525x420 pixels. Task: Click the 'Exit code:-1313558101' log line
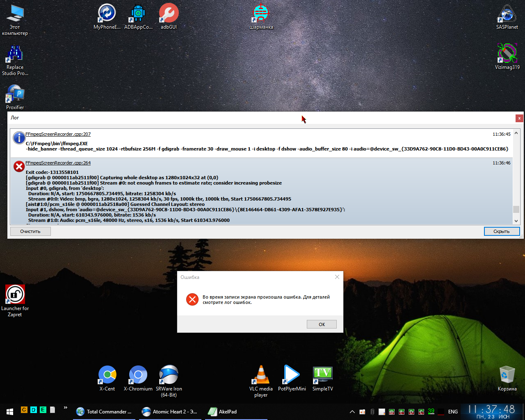pyautogui.click(x=52, y=172)
